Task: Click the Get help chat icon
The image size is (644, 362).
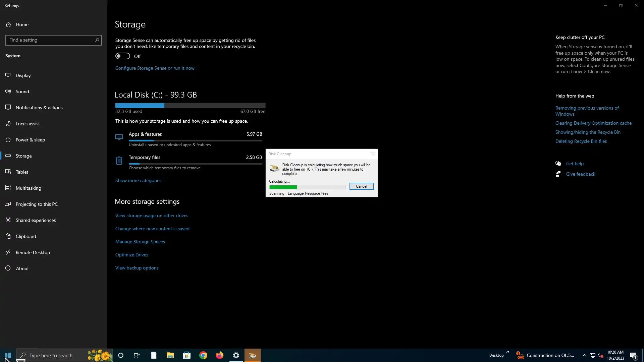Action: (558, 164)
